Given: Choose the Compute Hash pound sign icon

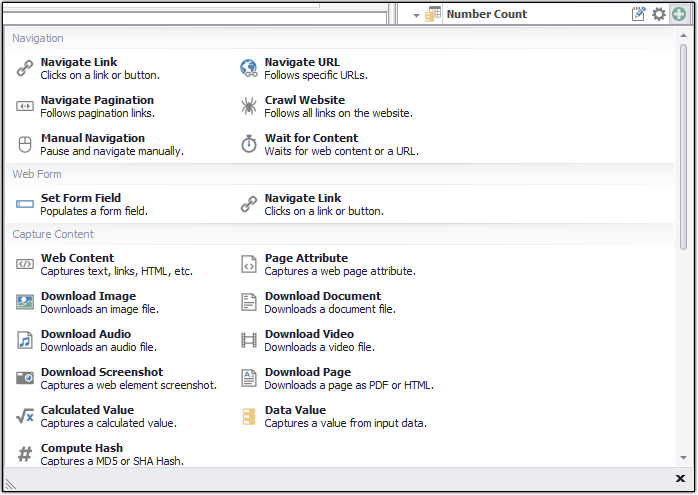Looking at the screenshot, I should pos(25,454).
